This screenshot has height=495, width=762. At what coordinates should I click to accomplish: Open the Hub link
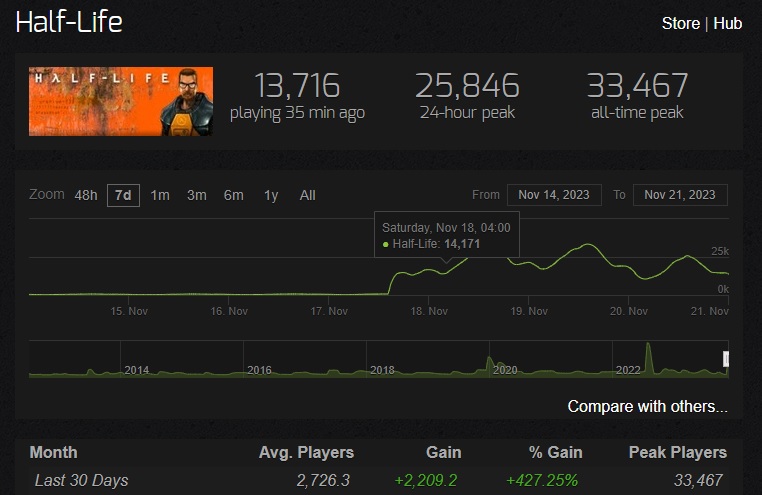(x=727, y=23)
